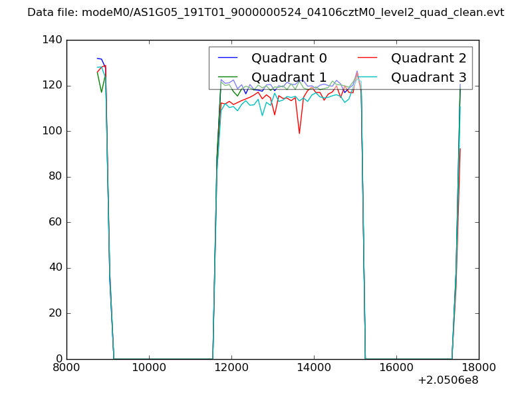Click the green line sample in legend
The image size is (532, 399).
click(228, 77)
